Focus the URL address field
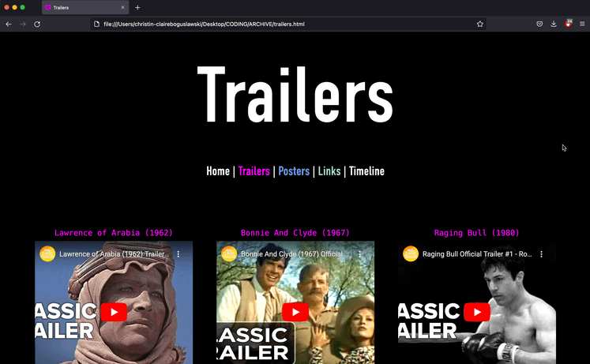This screenshot has width=590, height=364. [x=287, y=24]
